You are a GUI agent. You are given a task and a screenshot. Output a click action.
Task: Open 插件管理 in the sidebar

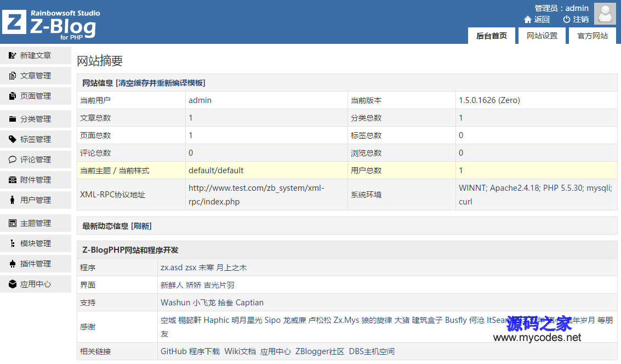pos(36,264)
